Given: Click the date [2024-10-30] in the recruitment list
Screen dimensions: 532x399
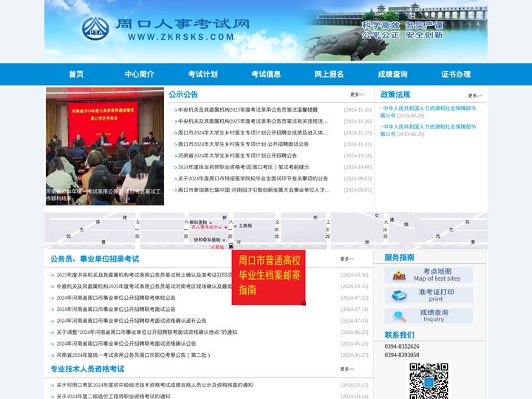Looking at the screenshot, I should pyautogui.click(x=354, y=275).
